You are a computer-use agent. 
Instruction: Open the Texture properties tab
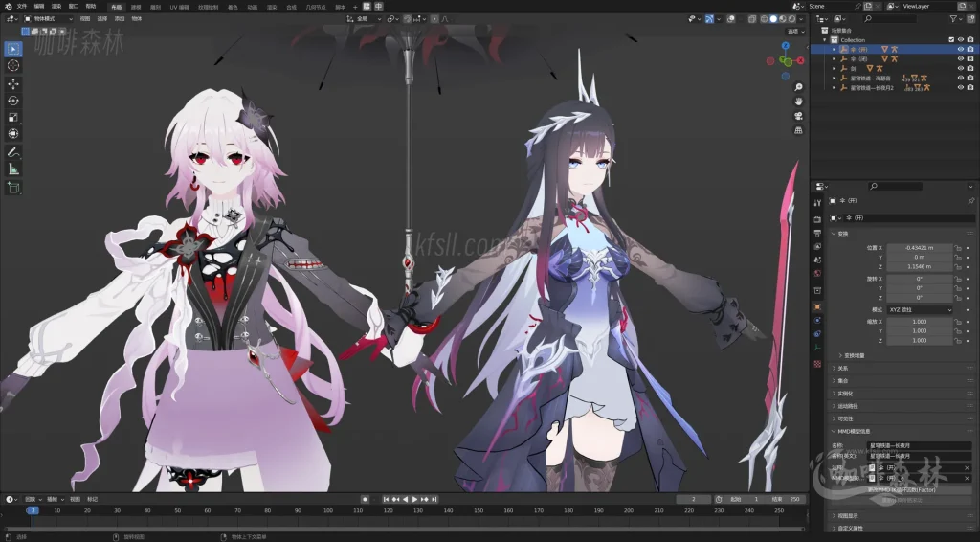817,364
